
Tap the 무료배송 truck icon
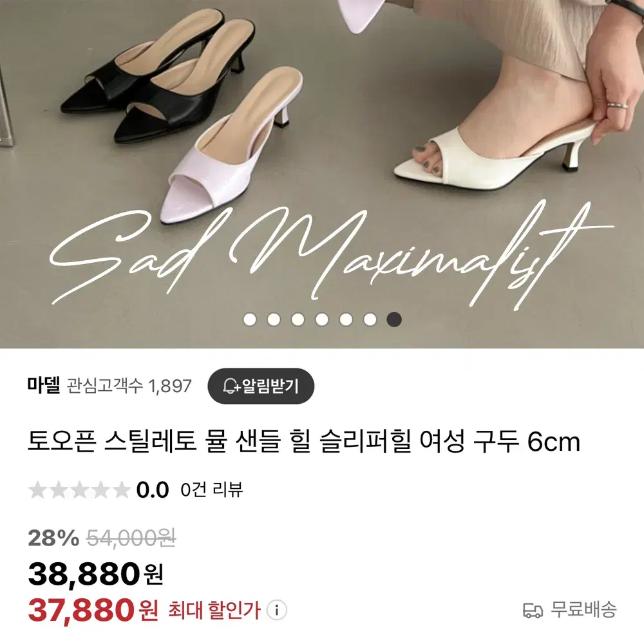tap(533, 611)
